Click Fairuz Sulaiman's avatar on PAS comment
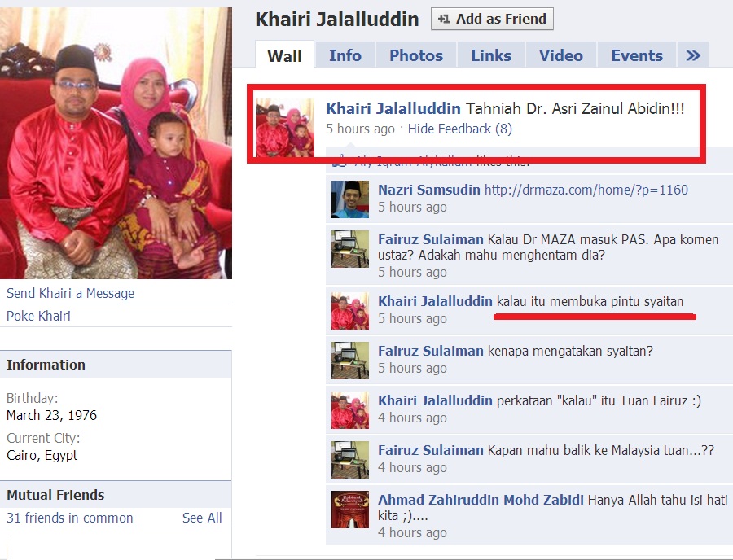Screen dimensions: 733x560 pos(350,249)
